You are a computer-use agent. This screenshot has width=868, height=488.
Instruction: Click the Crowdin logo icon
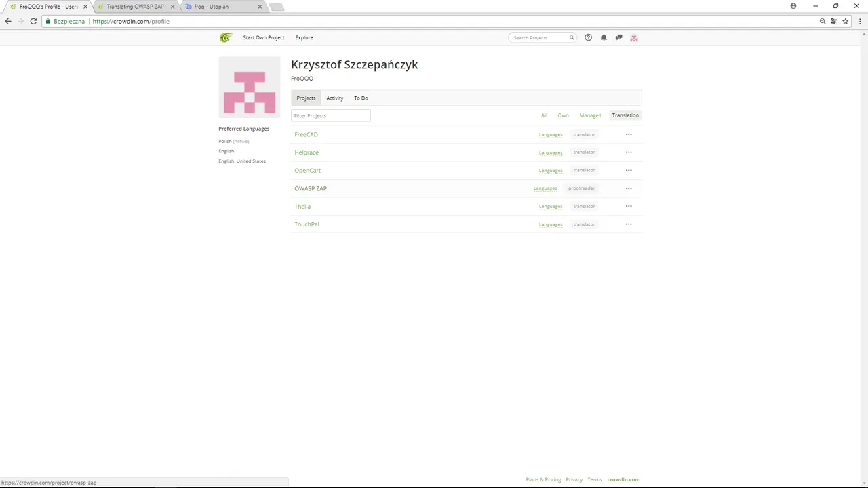pyautogui.click(x=226, y=38)
